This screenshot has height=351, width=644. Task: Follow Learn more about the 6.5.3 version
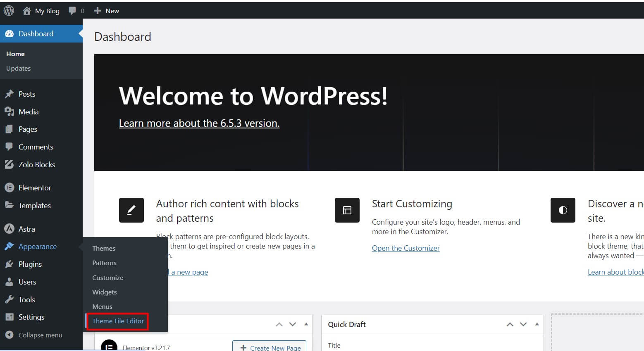pyautogui.click(x=199, y=123)
